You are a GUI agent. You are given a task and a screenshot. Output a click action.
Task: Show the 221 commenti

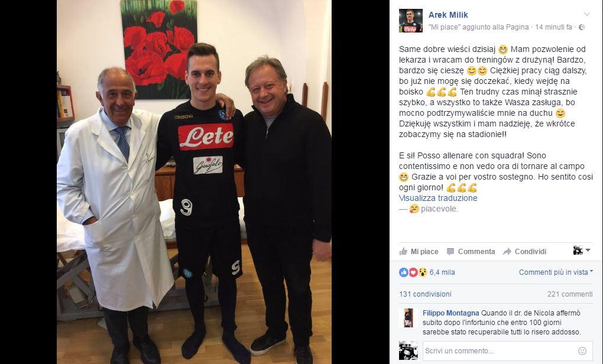(570, 294)
